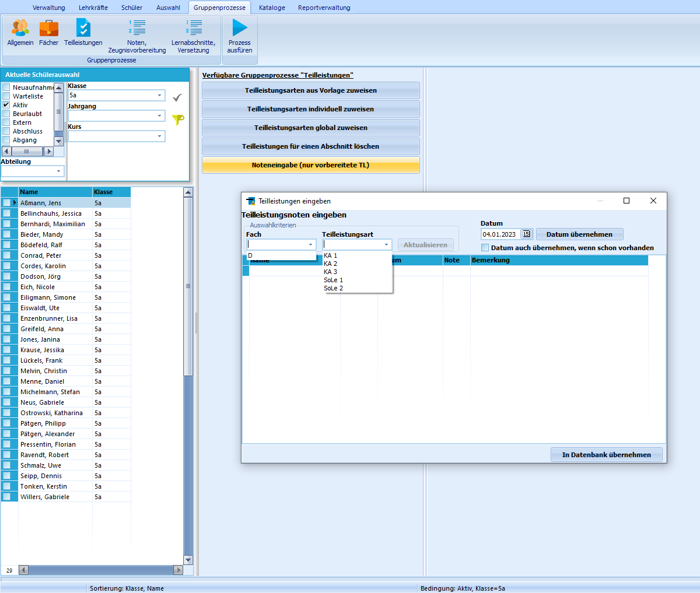Select KA 2 in the Teilleistungsart list
700x593 pixels.
coord(358,264)
